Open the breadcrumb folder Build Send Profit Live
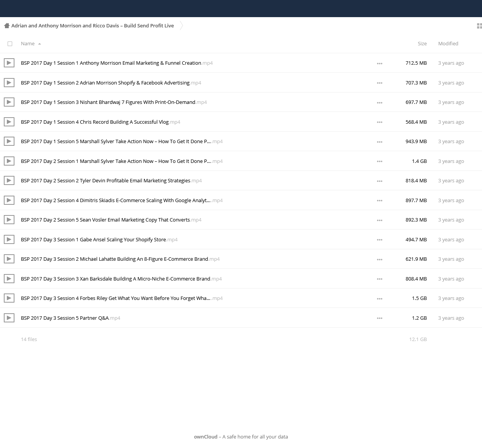 tap(92, 26)
